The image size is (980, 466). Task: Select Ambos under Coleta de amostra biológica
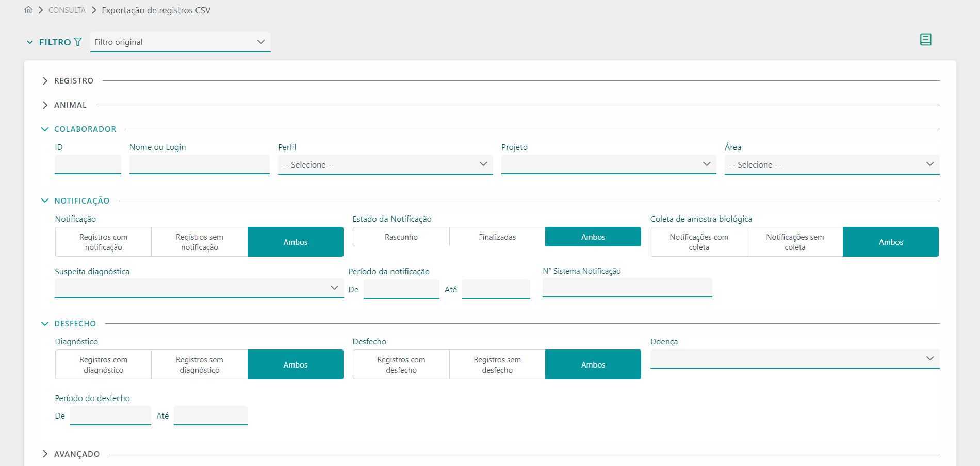[891, 242]
